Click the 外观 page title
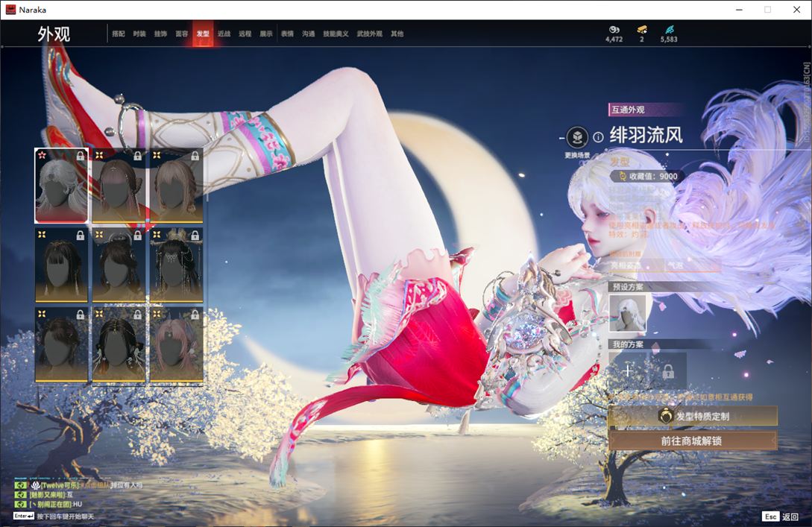The height and width of the screenshot is (527, 812). (x=54, y=34)
